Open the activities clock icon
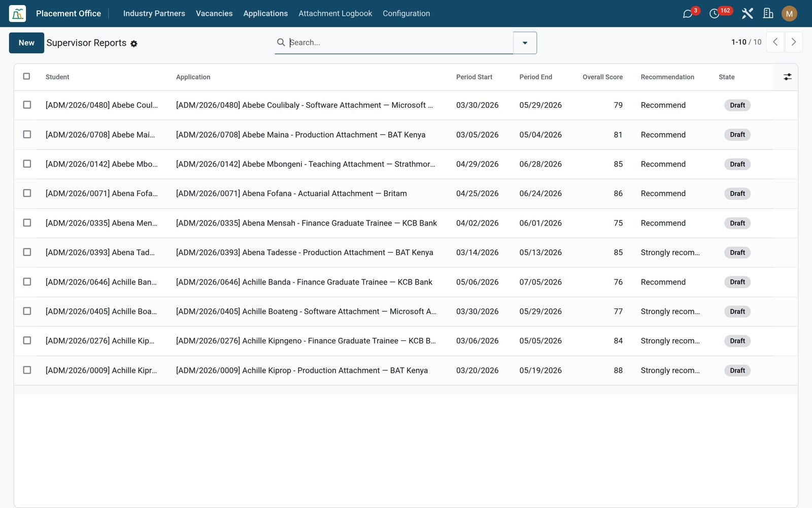Image resolution: width=812 pixels, height=508 pixels. click(x=714, y=14)
